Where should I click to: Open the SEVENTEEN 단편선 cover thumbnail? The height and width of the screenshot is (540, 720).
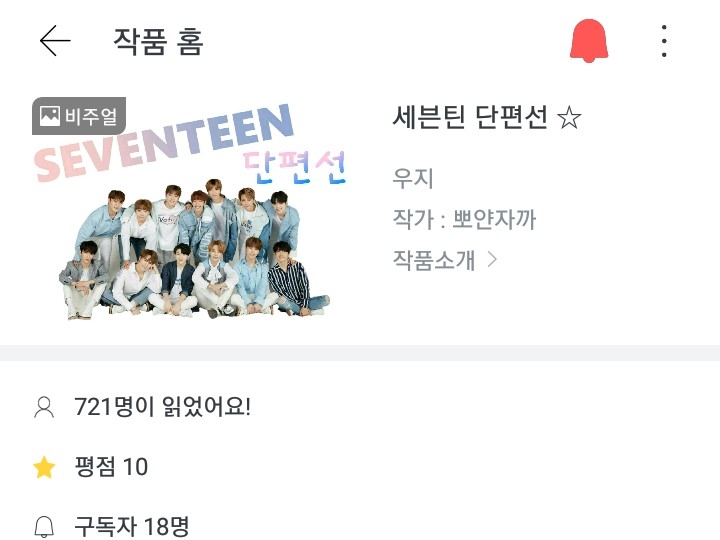point(190,209)
